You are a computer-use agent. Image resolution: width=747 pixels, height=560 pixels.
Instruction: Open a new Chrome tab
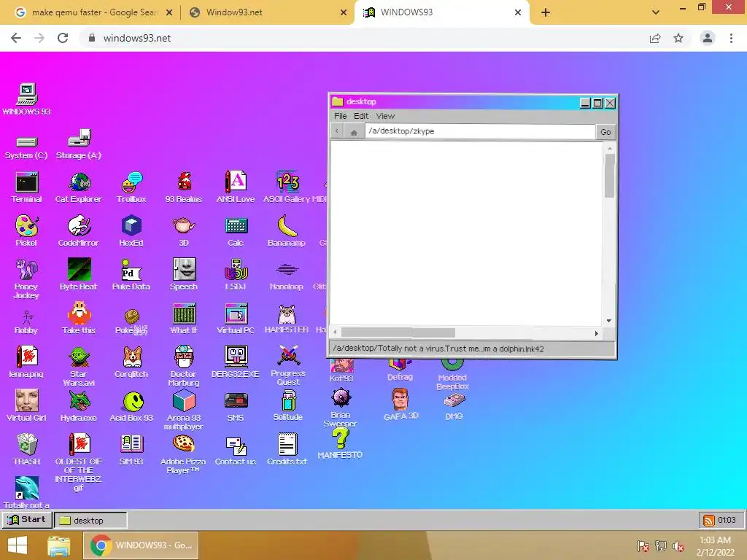[546, 13]
